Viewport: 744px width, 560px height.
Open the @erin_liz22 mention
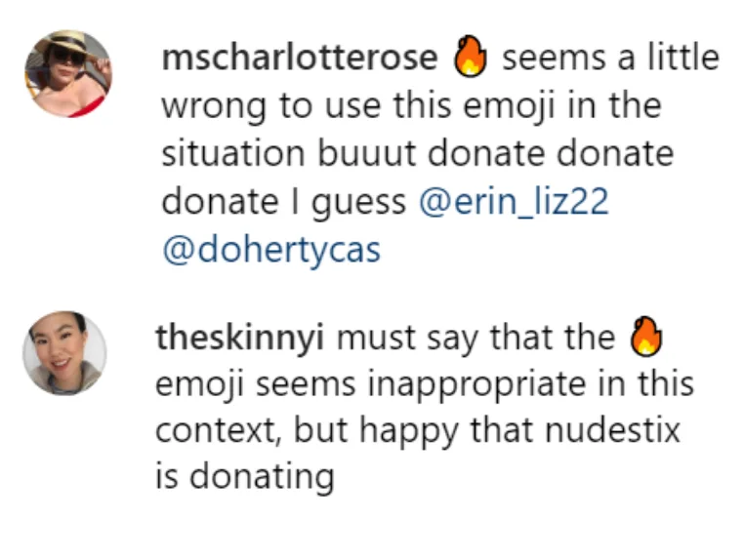514,202
